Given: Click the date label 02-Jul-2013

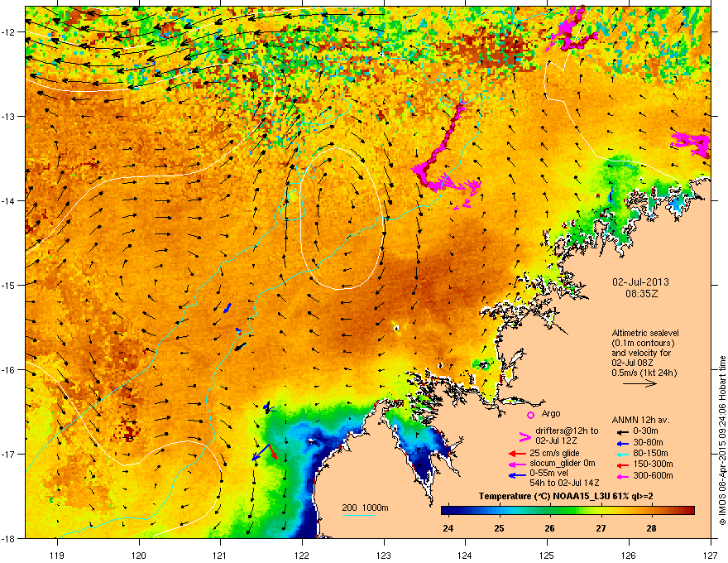Looking at the screenshot, I should tap(640, 282).
